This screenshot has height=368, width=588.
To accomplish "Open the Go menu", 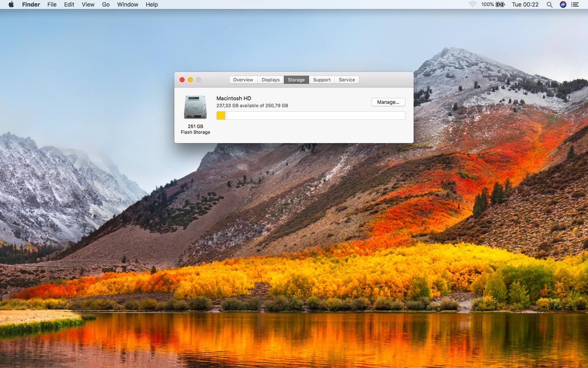I will (x=106, y=5).
